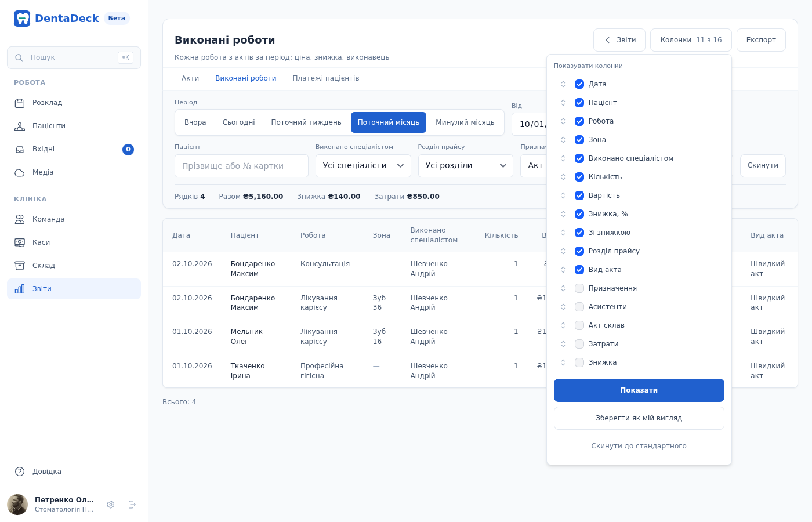812x522 pixels.
Task: Open Каси cash register icon
Action: [x=20, y=242]
